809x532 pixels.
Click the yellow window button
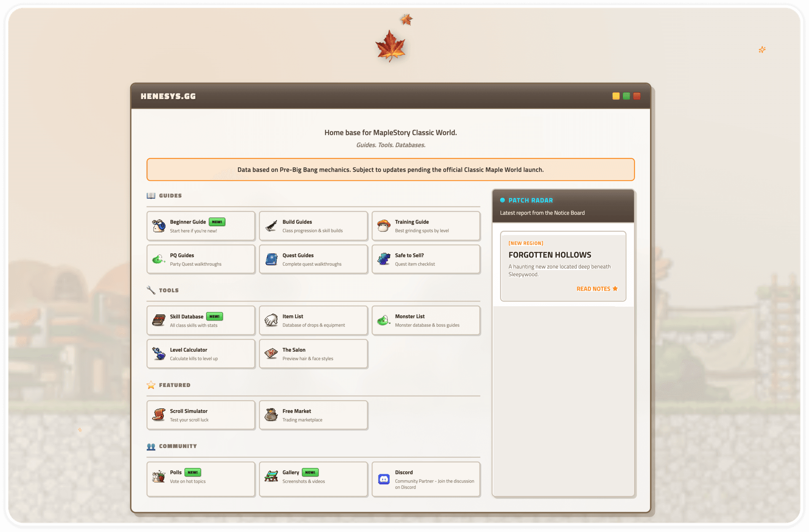[616, 96]
